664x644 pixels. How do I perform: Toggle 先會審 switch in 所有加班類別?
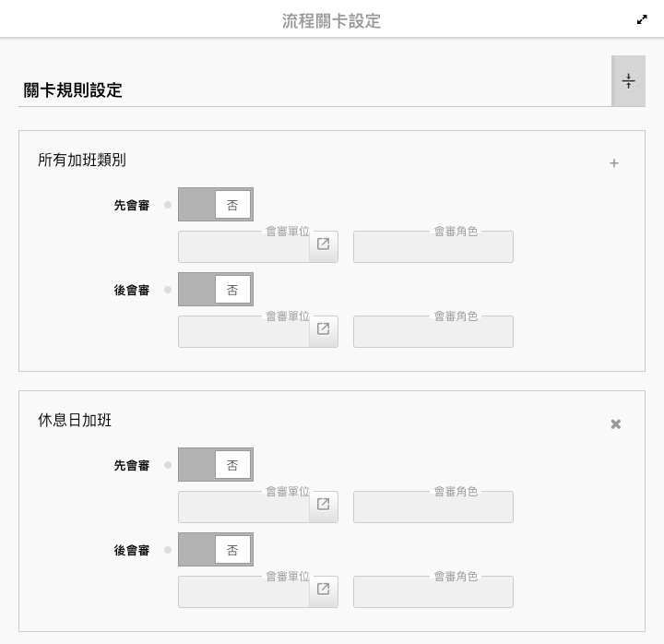[x=215, y=205]
